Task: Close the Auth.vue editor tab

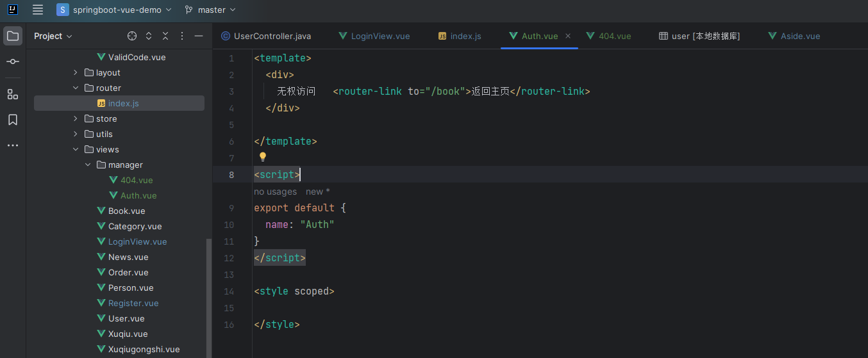Action: point(568,36)
